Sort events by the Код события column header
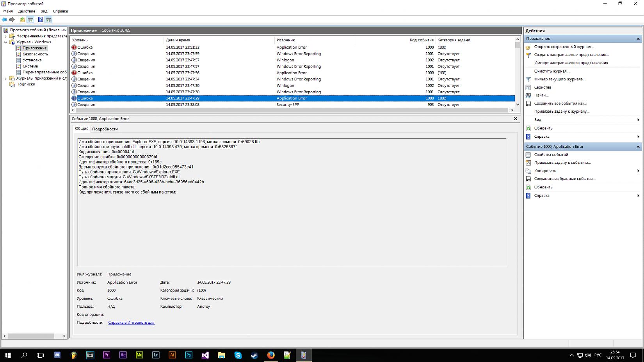This screenshot has height=362, width=644. coord(395,40)
